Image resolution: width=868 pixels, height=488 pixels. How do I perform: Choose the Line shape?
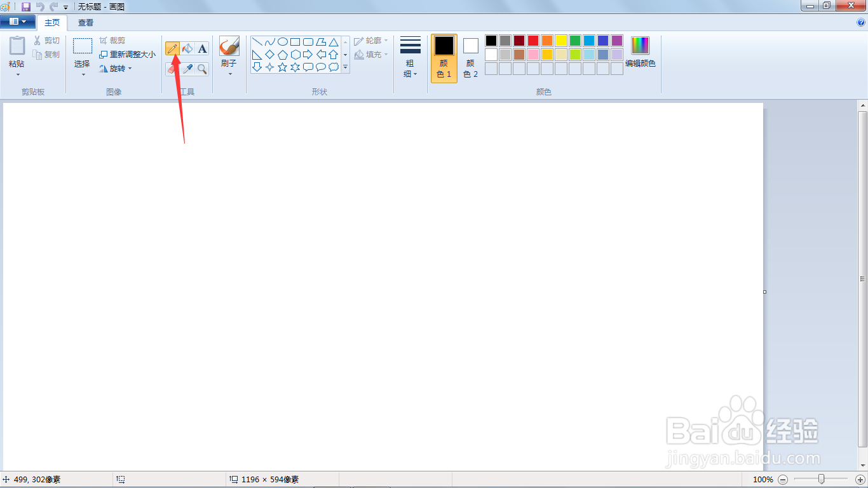tap(257, 42)
